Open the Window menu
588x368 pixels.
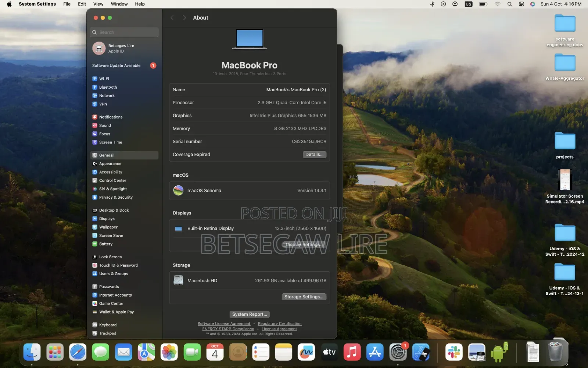pyautogui.click(x=119, y=4)
